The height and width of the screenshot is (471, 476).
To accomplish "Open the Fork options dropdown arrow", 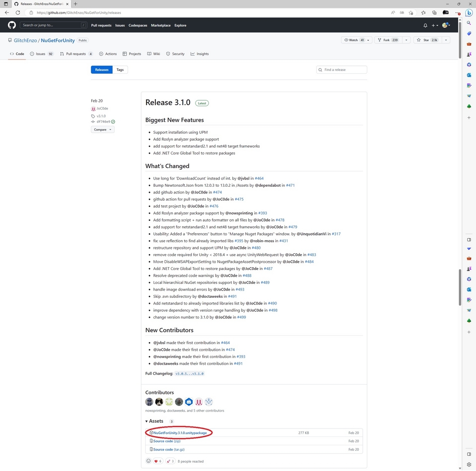I will 406,40.
